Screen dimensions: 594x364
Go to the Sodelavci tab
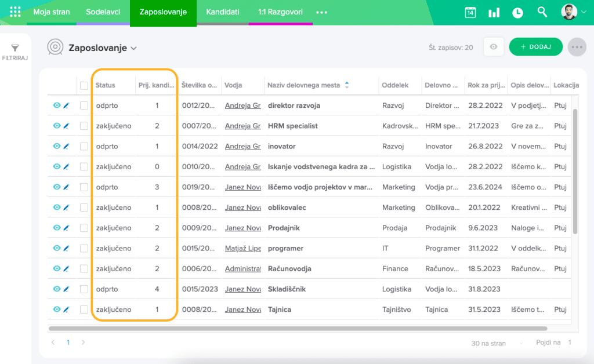tap(103, 12)
